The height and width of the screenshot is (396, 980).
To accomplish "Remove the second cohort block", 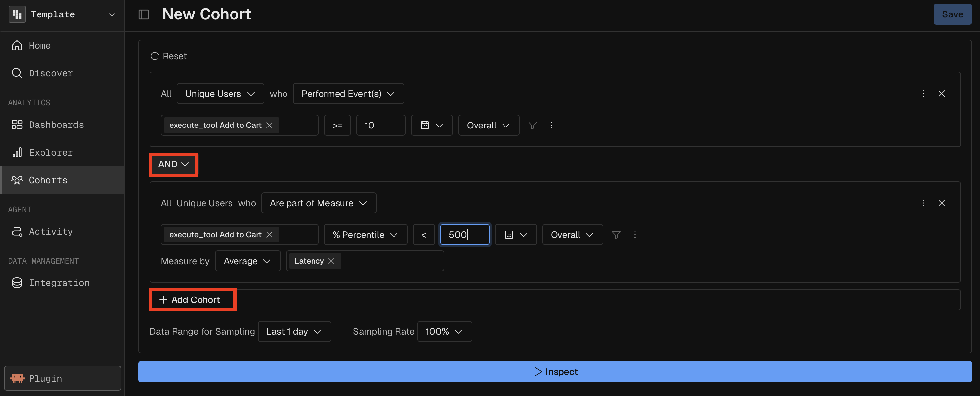I will [x=941, y=203].
